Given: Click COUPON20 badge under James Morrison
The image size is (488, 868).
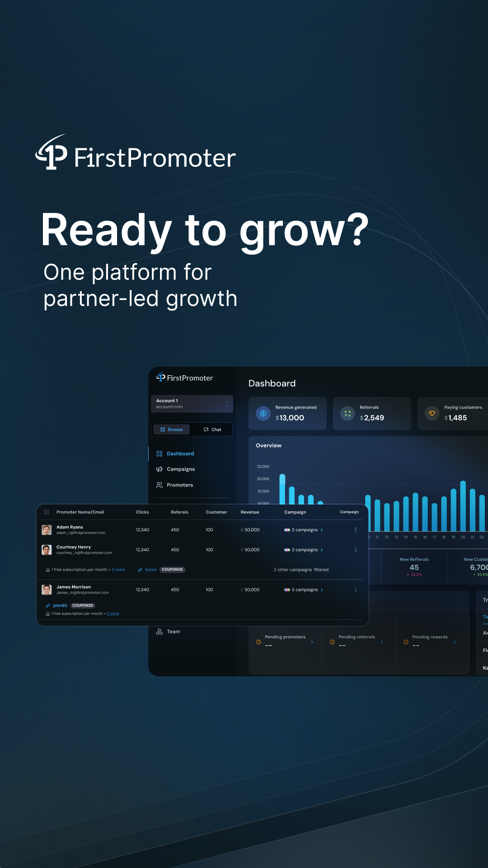Looking at the screenshot, I should [83, 605].
